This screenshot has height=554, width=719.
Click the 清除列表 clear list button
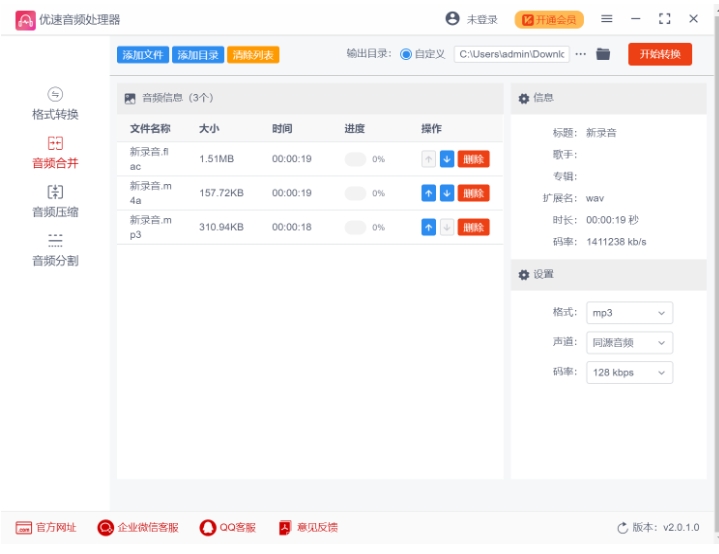[253, 55]
